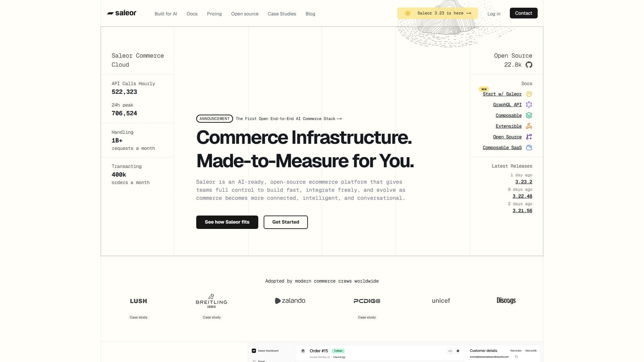Click the GraphQL API logo icon
The image size is (644, 362).
point(529,105)
